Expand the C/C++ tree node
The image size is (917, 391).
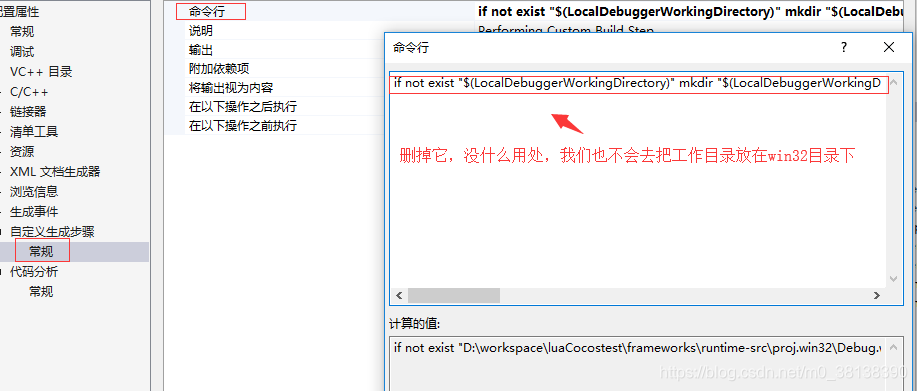pyautogui.click(x=2, y=92)
